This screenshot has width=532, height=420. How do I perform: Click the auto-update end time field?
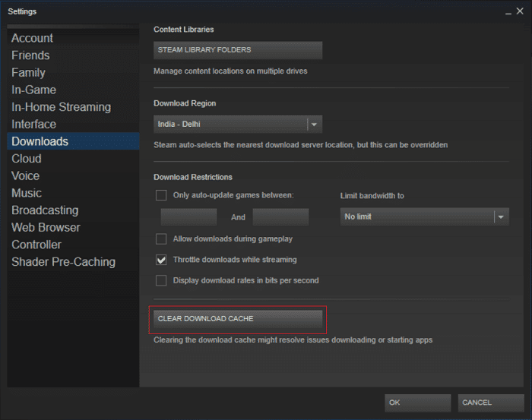click(x=280, y=217)
